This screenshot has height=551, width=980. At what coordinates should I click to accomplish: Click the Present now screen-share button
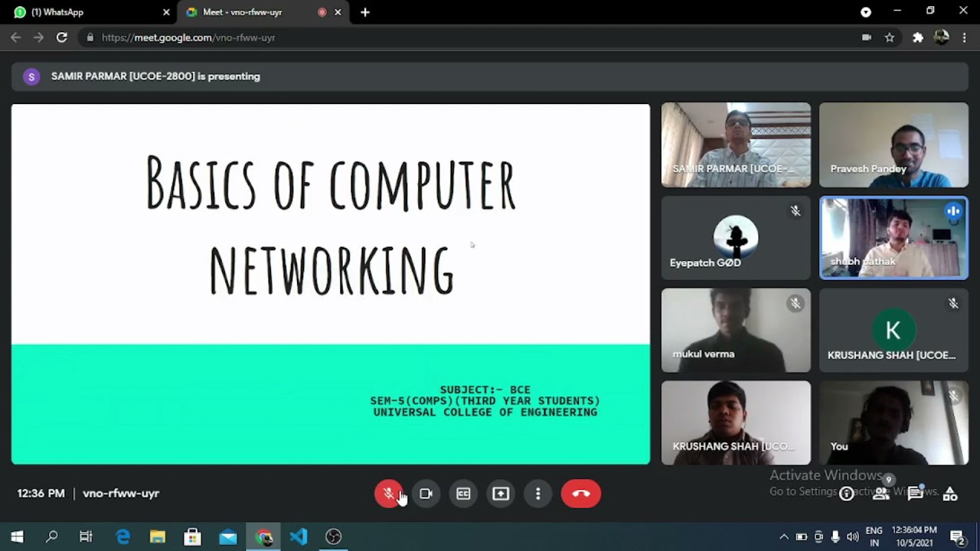pyautogui.click(x=501, y=494)
